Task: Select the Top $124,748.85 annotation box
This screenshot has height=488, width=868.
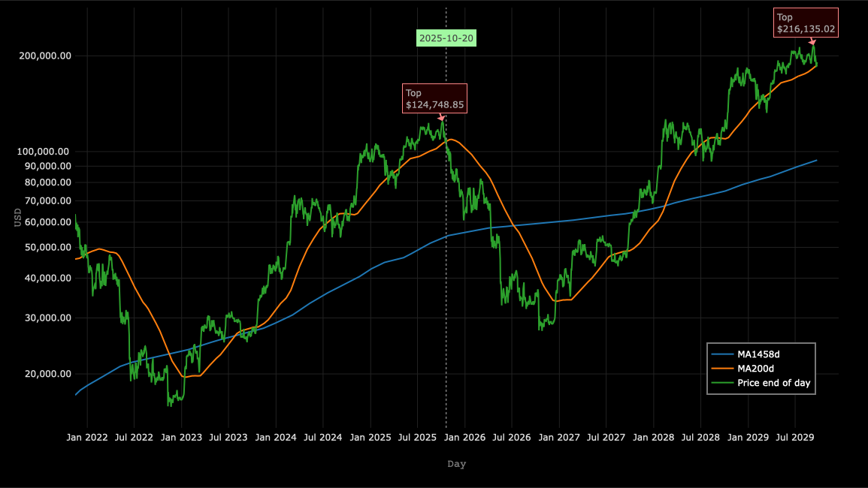Action: 434,98
